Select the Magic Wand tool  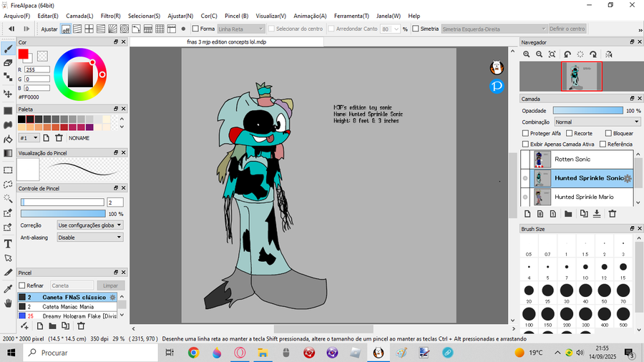point(8,199)
